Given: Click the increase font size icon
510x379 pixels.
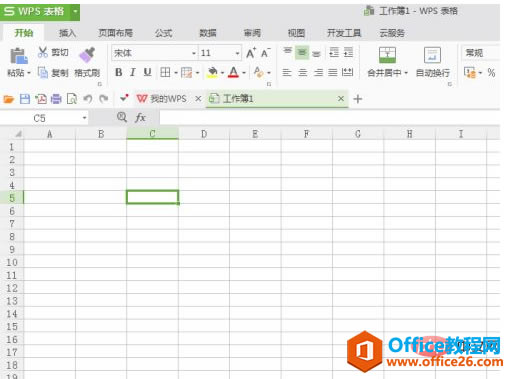Looking at the screenshot, I should pyautogui.click(x=251, y=53).
